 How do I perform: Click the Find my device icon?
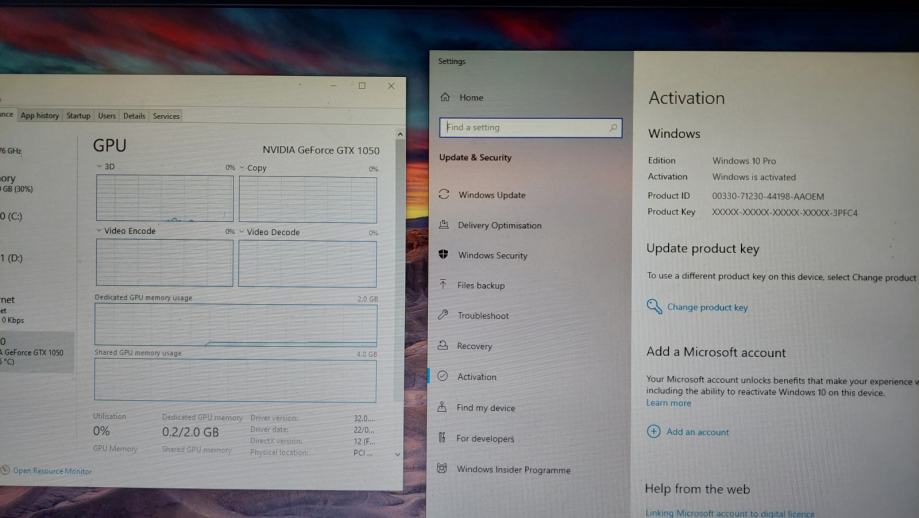(442, 407)
